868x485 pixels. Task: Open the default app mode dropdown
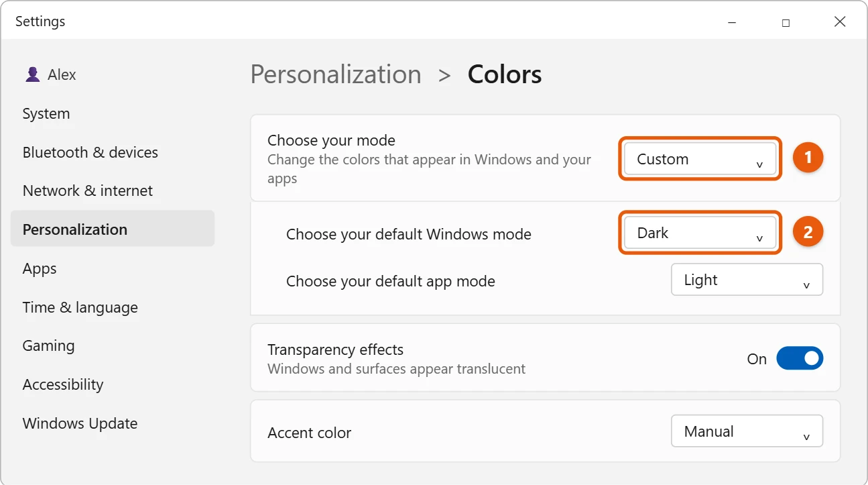(747, 280)
